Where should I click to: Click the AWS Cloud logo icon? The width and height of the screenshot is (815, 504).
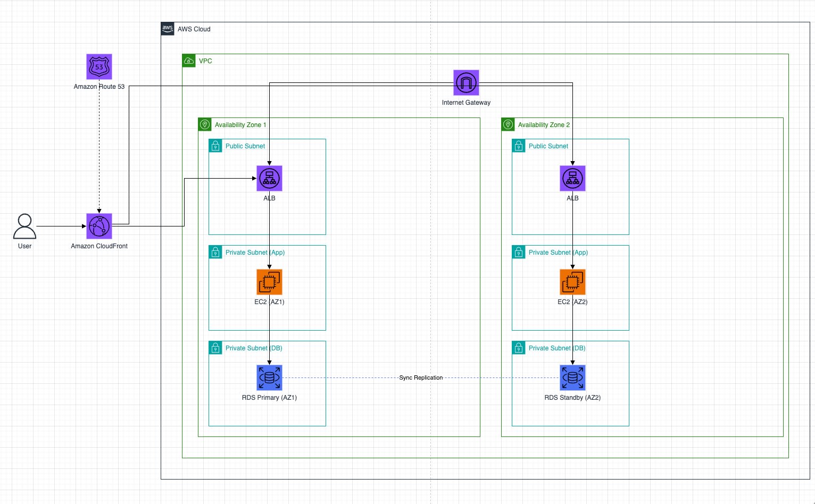point(168,29)
